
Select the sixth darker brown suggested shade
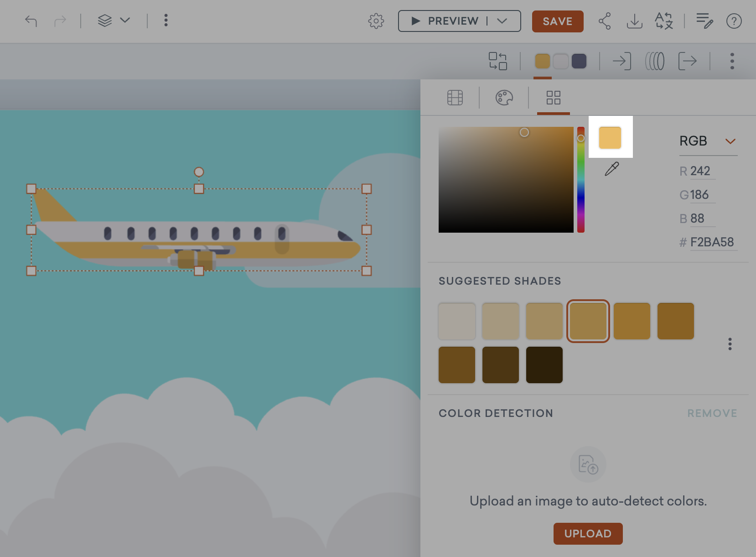(x=676, y=321)
